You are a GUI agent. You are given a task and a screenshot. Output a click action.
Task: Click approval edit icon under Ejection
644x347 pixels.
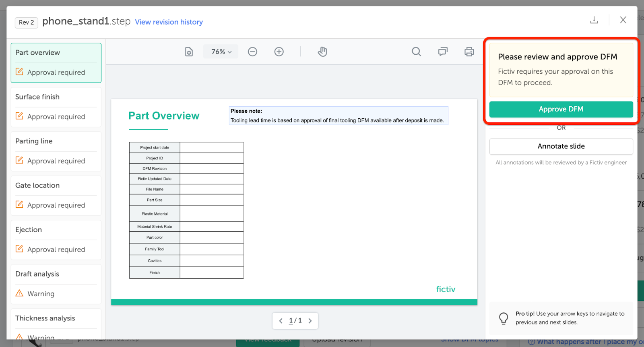(x=19, y=249)
